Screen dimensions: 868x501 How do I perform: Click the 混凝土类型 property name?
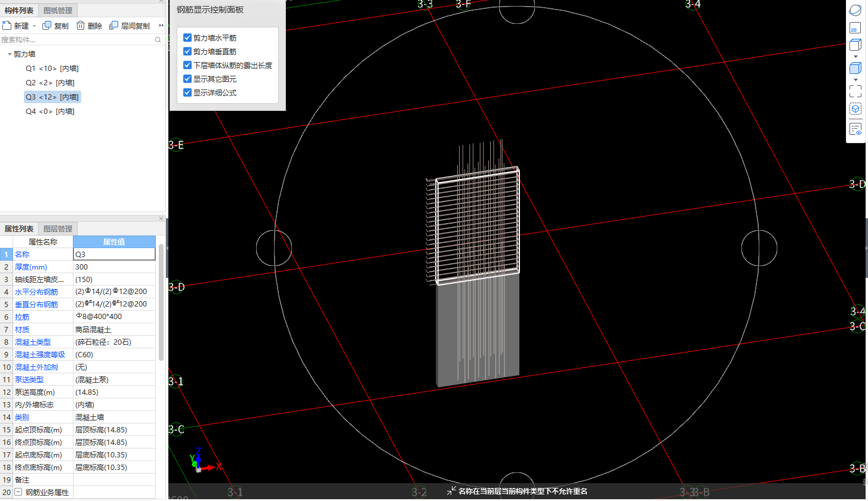[33, 342]
